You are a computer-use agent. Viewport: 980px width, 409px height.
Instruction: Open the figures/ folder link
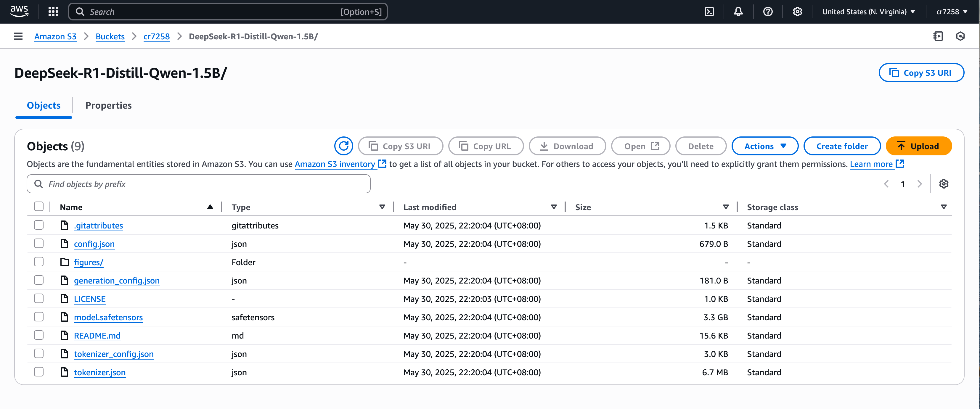pyautogui.click(x=88, y=262)
